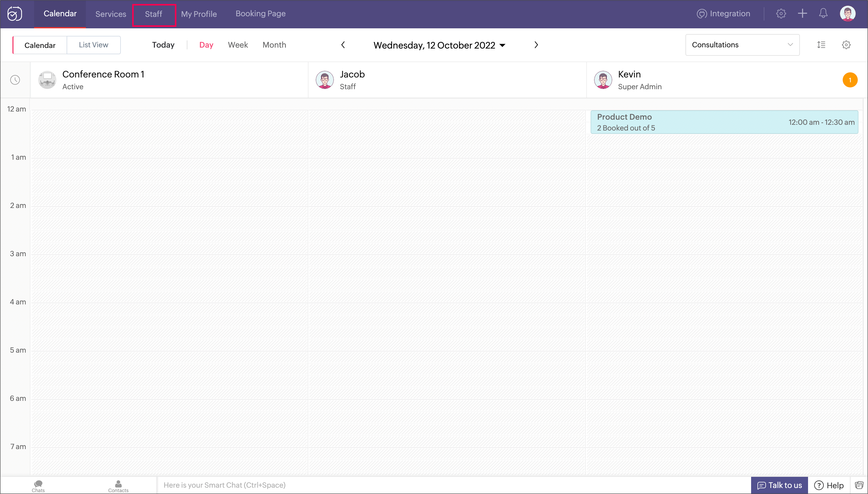868x494 pixels.
Task: Click the Today button
Action: coord(163,45)
